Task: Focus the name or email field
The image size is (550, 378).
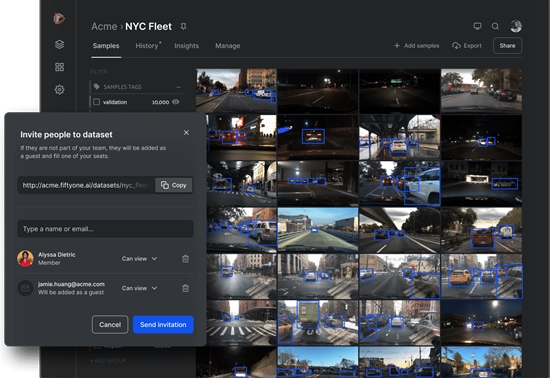Action: tap(105, 229)
